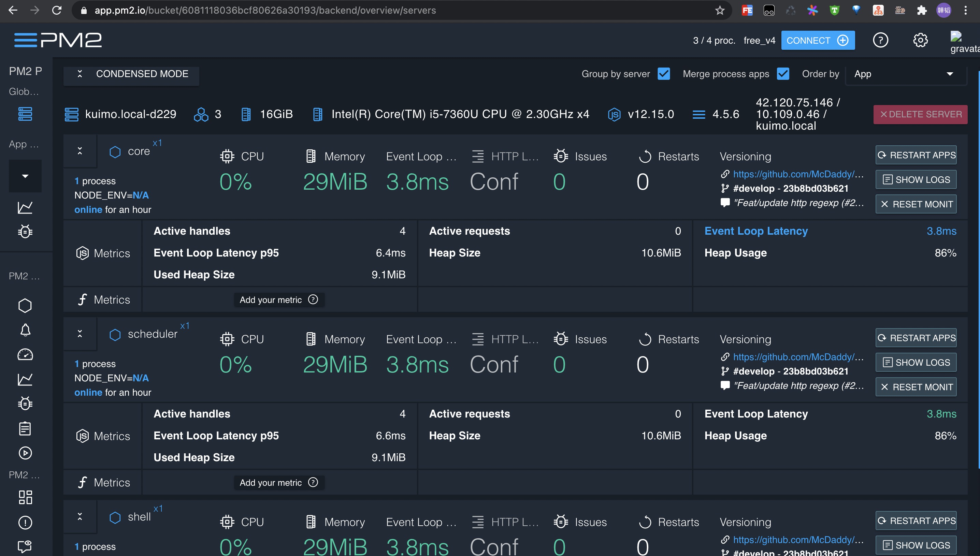Viewport: 980px width, 556px height.
Task: Show logs for shell
Action: click(916, 545)
